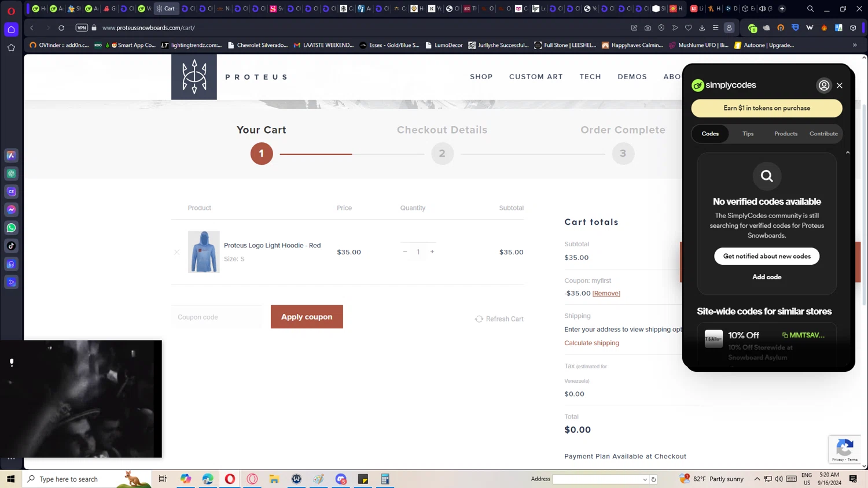
Task: Save page to bookmarks with heart icon
Action: (x=689, y=28)
